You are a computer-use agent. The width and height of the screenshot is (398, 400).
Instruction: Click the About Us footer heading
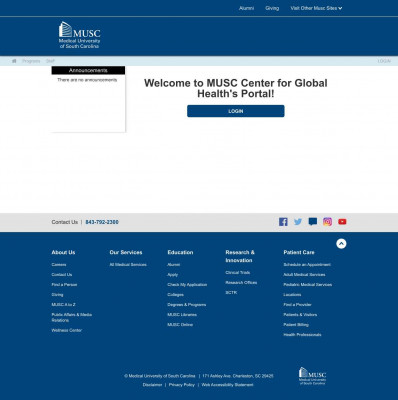point(63,252)
